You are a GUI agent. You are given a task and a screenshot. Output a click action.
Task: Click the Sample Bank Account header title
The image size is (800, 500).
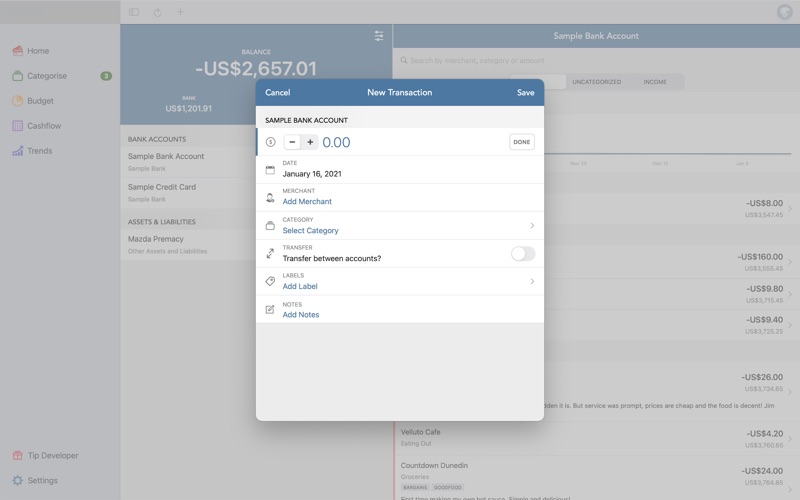596,36
